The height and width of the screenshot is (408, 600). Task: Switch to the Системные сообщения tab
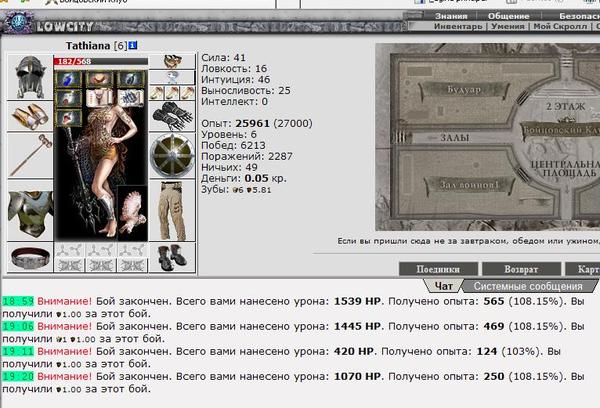(528, 286)
